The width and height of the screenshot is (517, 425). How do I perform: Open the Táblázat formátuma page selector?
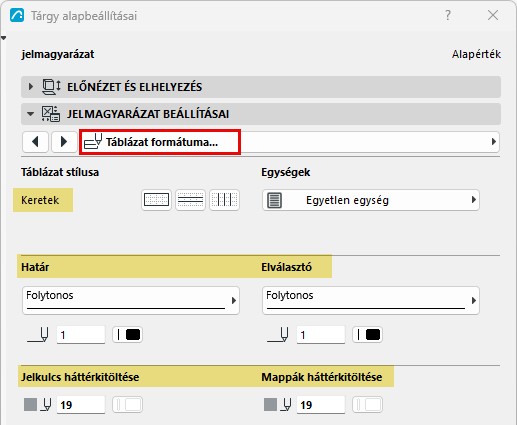[289, 142]
